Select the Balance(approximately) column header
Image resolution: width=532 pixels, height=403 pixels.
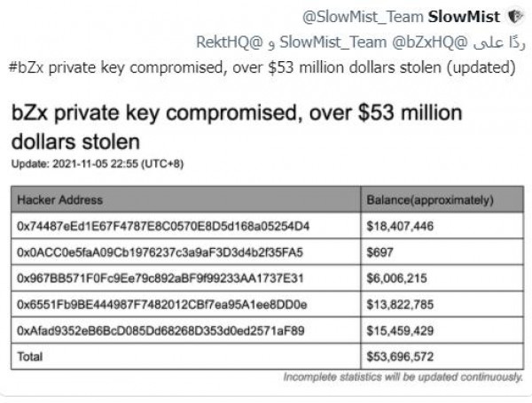[442, 199]
